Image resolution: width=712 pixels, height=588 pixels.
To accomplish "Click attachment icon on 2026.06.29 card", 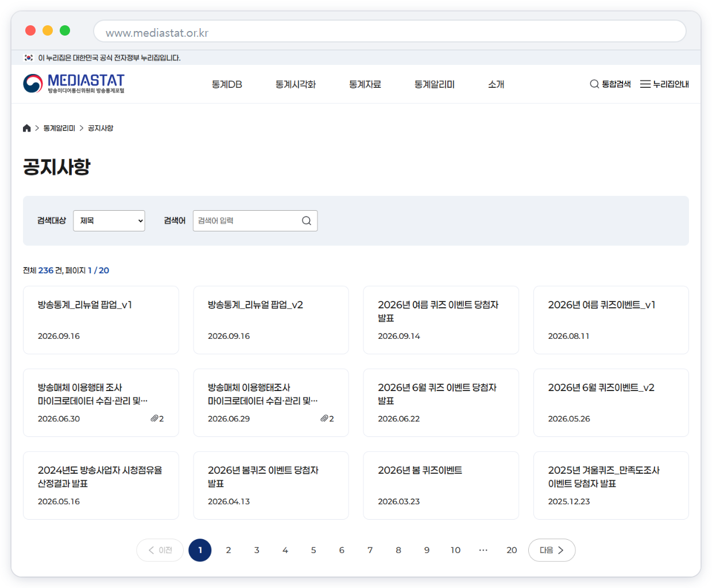I will pos(324,419).
